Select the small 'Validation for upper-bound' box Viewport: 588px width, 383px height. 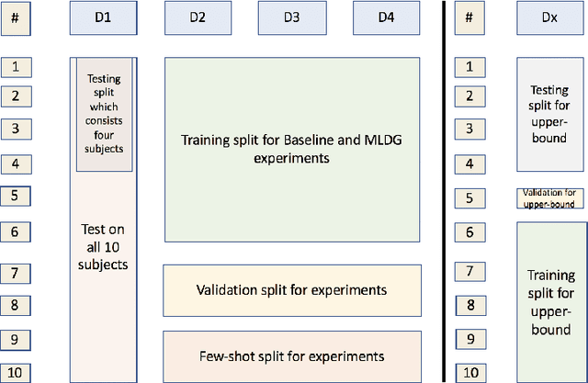pos(549,197)
